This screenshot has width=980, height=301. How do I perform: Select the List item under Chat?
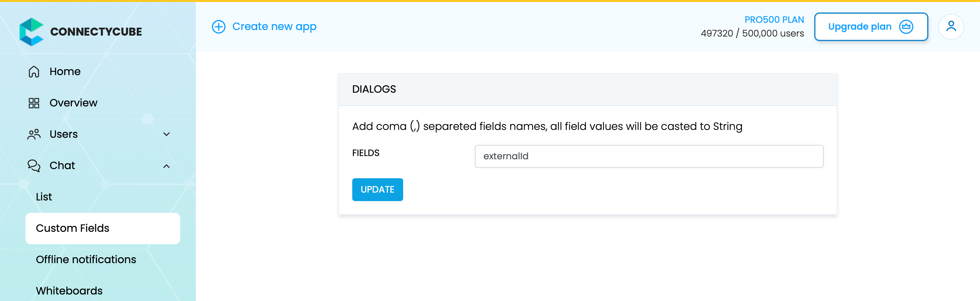[44, 197]
